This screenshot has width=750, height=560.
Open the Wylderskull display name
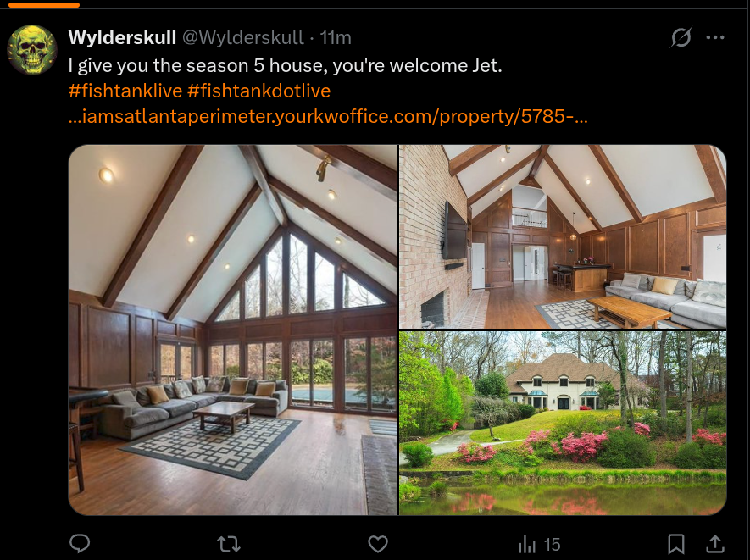pyautogui.click(x=122, y=37)
